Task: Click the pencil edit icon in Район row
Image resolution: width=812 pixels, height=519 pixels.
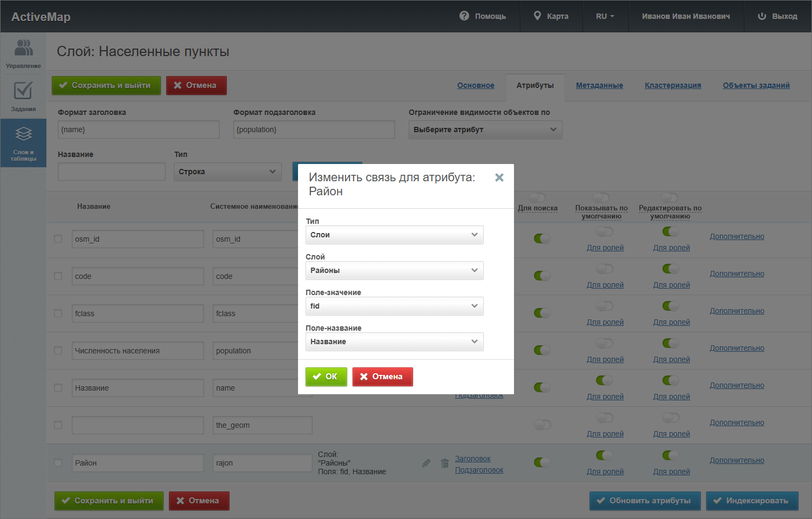Action: pyautogui.click(x=426, y=463)
